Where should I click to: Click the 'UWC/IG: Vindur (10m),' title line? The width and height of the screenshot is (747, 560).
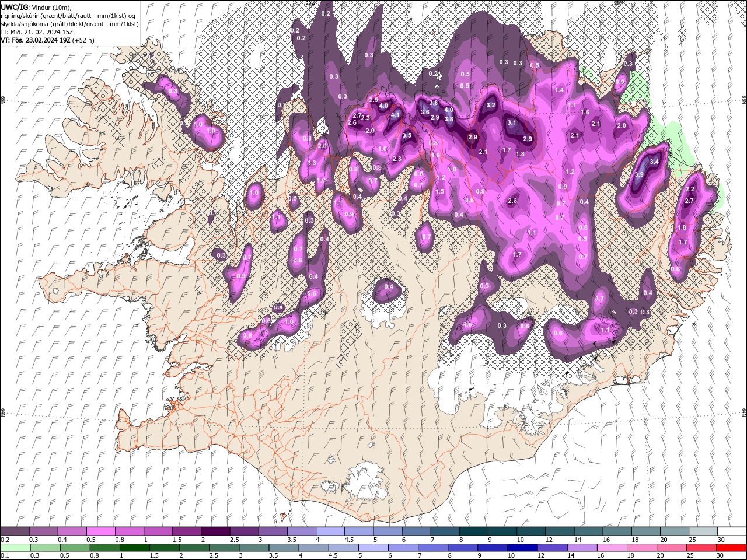click(x=35, y=7)
